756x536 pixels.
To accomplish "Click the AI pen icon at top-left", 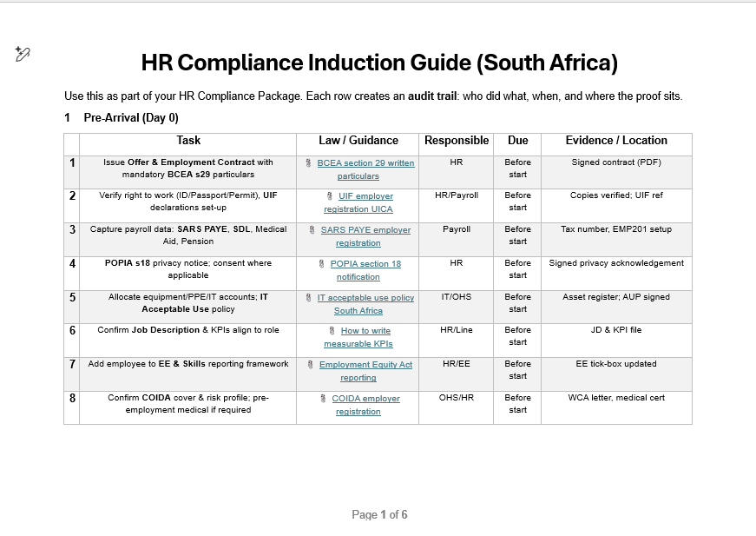I will point(23,54).
